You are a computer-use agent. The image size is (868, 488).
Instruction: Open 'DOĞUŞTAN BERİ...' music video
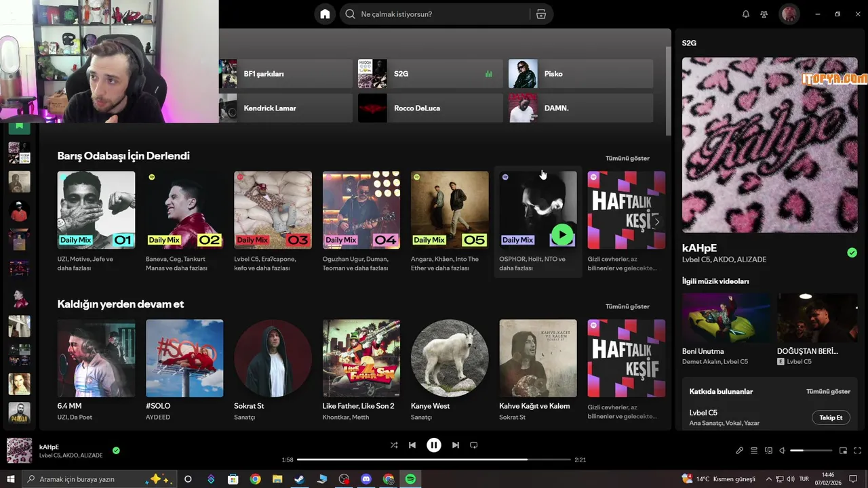coord(817,330)
